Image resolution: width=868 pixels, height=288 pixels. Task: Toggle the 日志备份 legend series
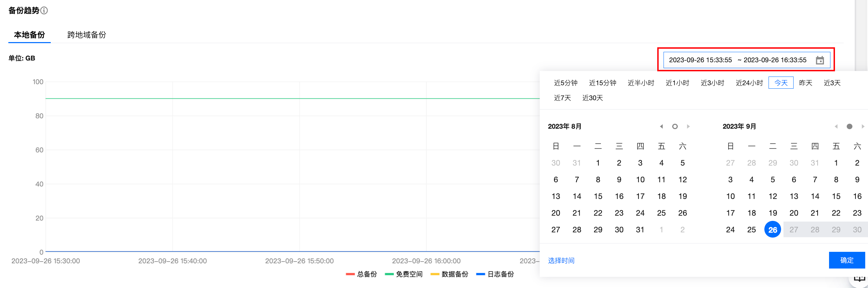(x=495, y=274)
